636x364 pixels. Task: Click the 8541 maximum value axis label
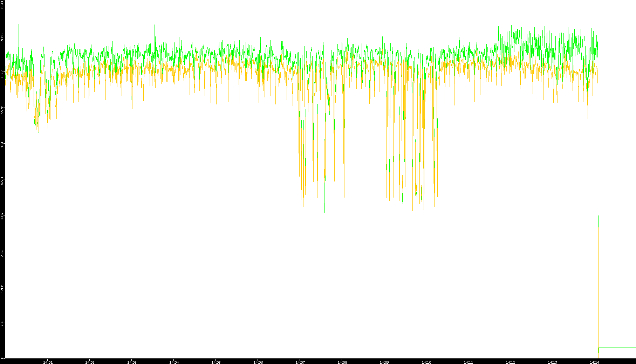pyautogui.click(x=2, y=4)
